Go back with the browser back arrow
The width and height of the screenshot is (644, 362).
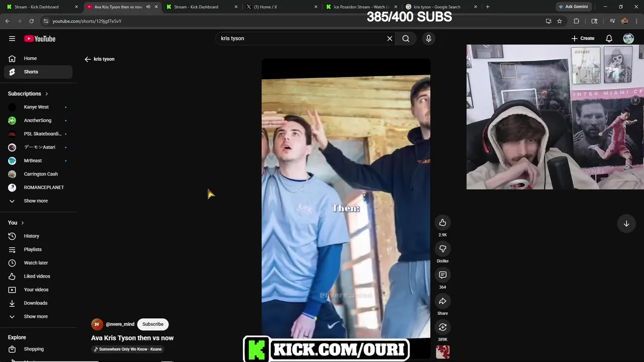coord(7,21)
